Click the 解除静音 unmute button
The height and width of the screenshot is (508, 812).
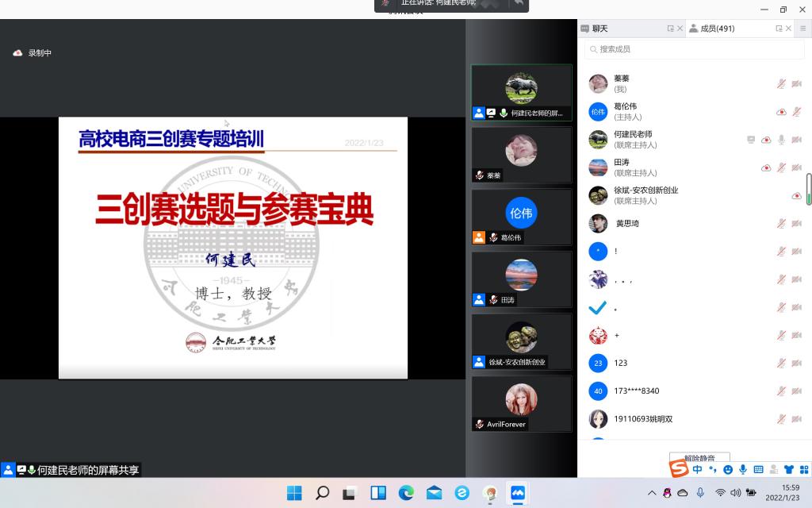pyautogui.click(x=699, y=458)
